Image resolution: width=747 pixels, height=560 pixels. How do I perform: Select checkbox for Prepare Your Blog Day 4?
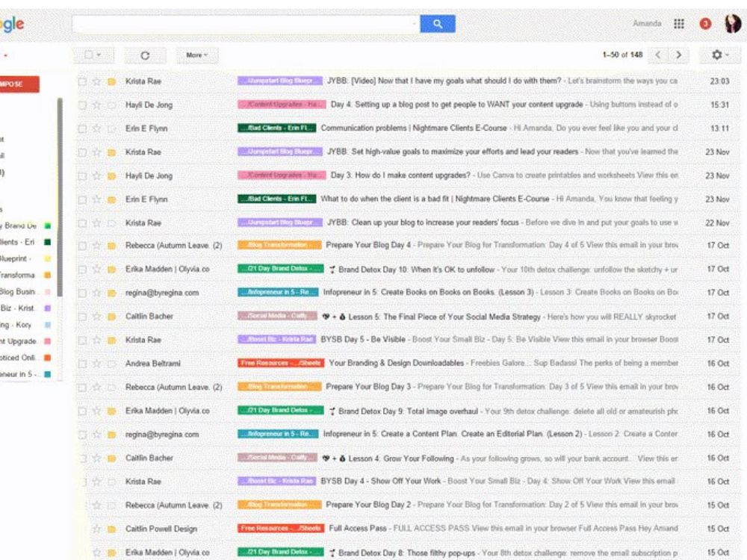pos(82,246)
